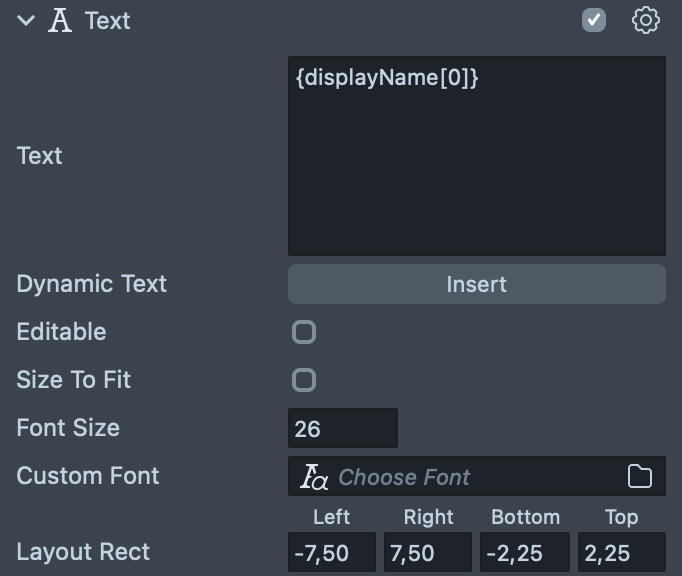Screen dimensions: 682x576
Task: Browse fonts with the folder icon
Action: tap(640, 476)
